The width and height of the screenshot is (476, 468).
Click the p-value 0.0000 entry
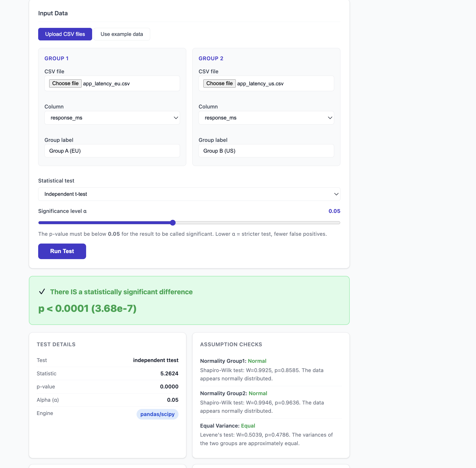(x=169, y=387)
